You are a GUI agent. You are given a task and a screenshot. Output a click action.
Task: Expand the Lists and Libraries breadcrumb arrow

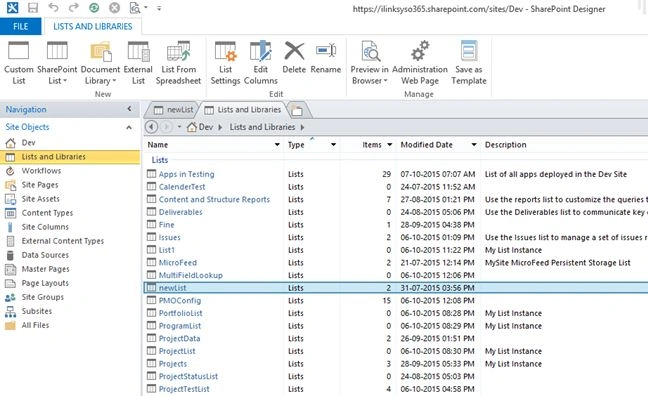303,127
